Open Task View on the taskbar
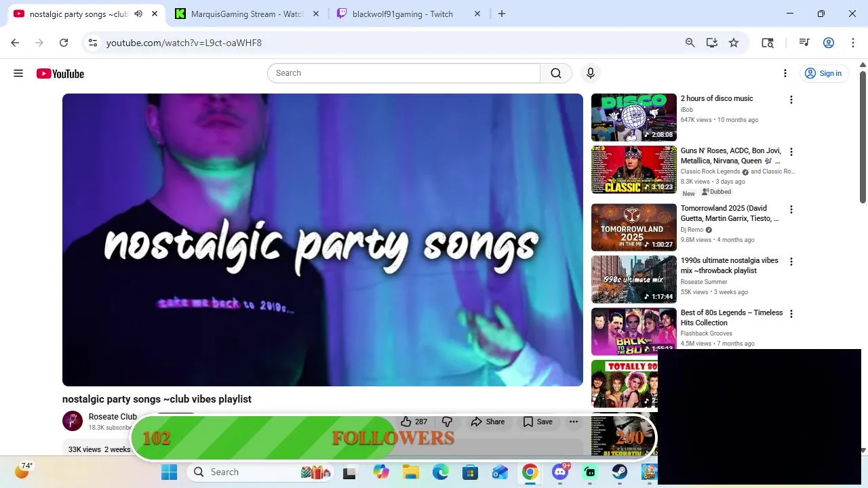868x488 pixels. 350,472
